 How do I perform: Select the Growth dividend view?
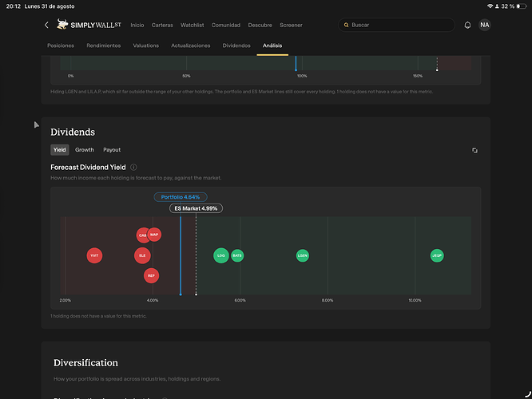(x=85, y=150)
